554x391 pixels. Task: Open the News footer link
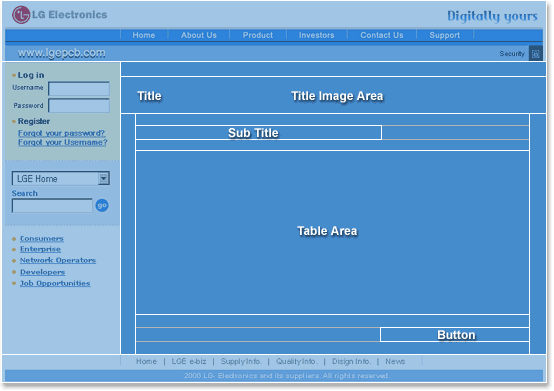tap(395, 361)
